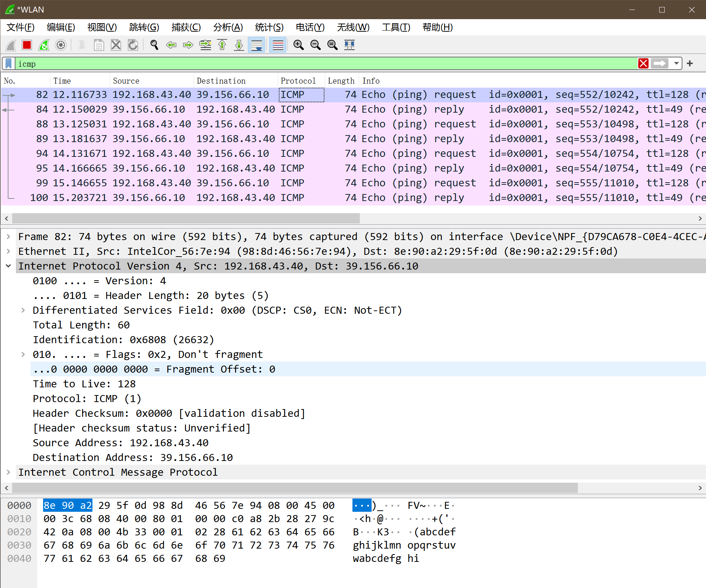Open a capture file icon
Screen dimensions: 706x588
(82, 45)
